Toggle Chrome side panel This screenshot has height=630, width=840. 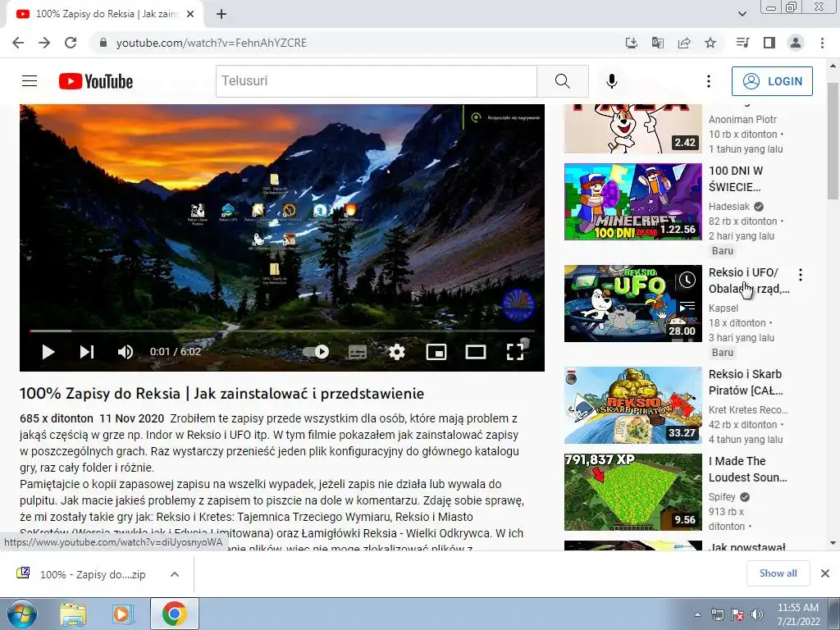click(x=769, y=43)
